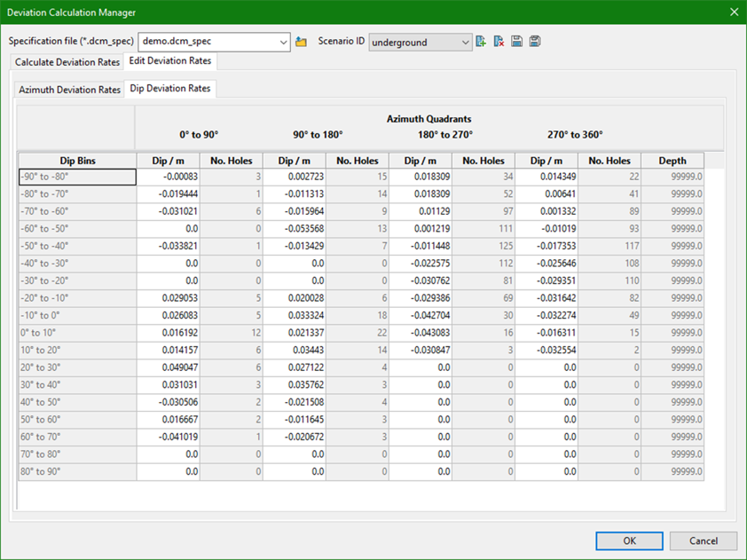Select the Dip Deviation Rates tab
This screenshot has height=560, width=747.
click(x=169, y=89)
